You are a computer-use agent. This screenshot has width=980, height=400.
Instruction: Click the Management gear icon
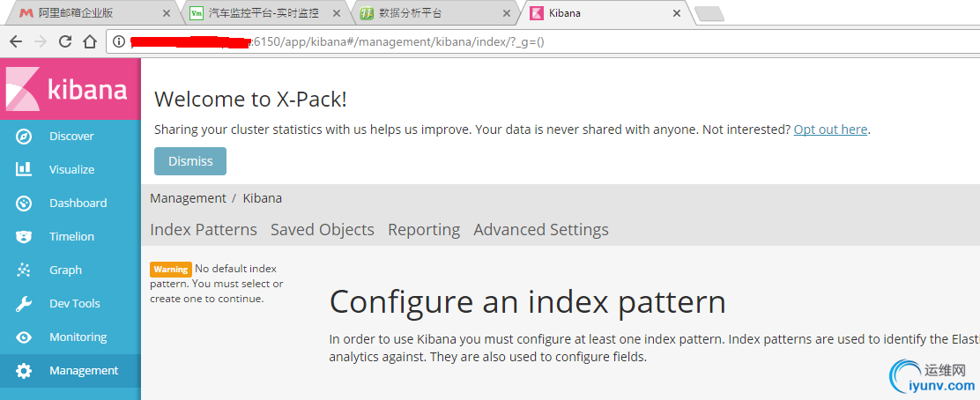24,371
